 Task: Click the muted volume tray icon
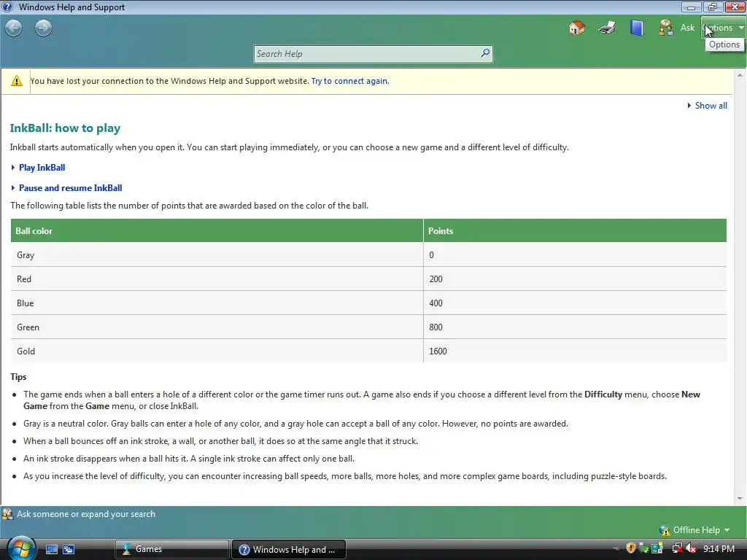coord(692,548)
